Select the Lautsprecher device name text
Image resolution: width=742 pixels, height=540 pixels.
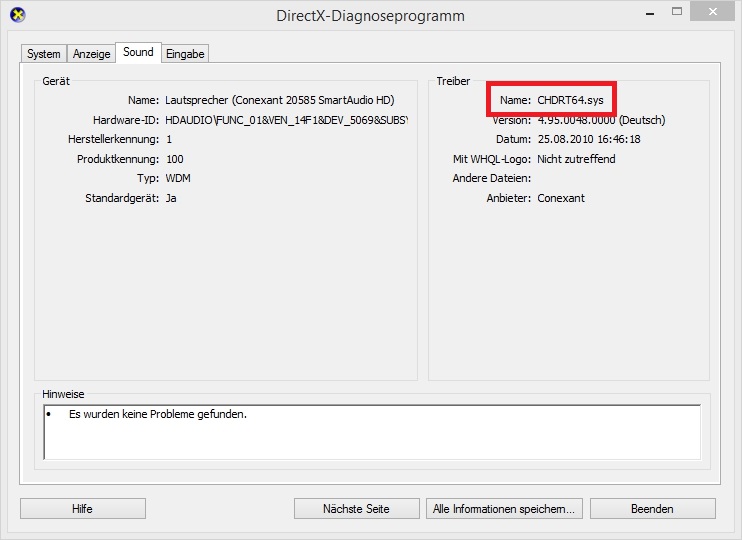click(278, 100)
